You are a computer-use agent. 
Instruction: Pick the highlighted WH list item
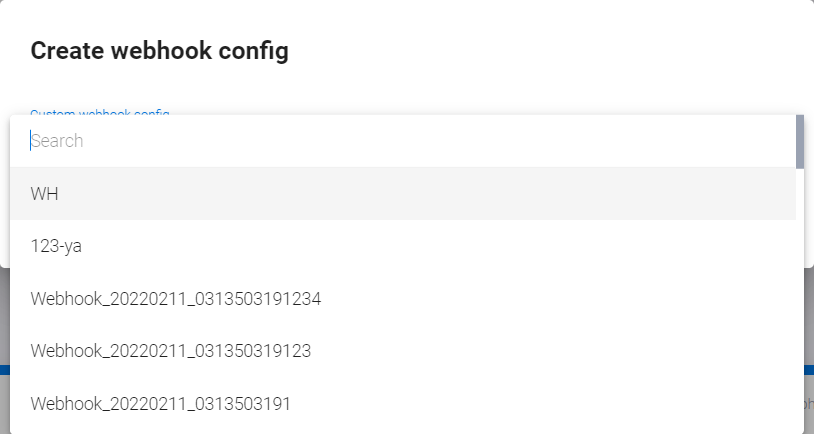400,194
